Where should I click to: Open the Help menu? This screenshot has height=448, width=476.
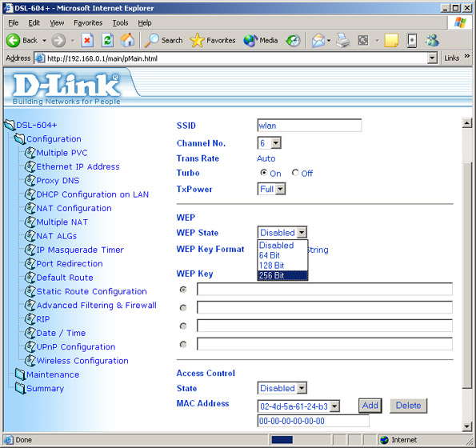pos(145,22)
